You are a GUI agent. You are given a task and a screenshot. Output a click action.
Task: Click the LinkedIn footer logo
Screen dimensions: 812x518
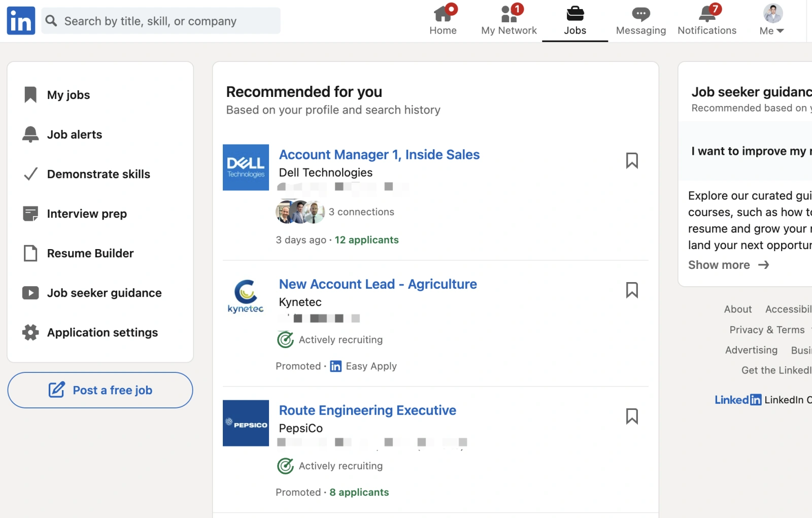tap(738, 400)
